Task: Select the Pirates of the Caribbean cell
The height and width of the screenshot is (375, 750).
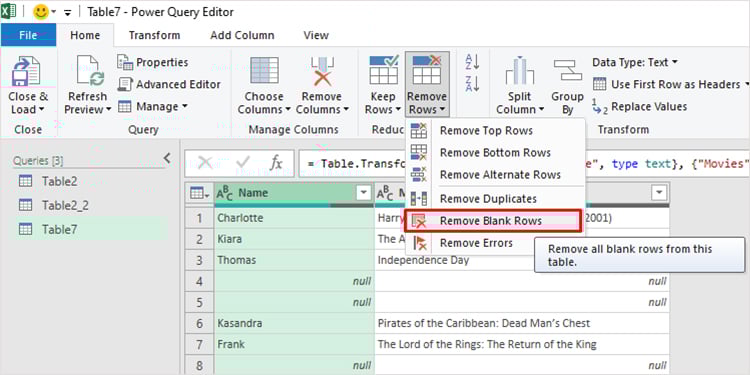Action: tap(522, 323)
